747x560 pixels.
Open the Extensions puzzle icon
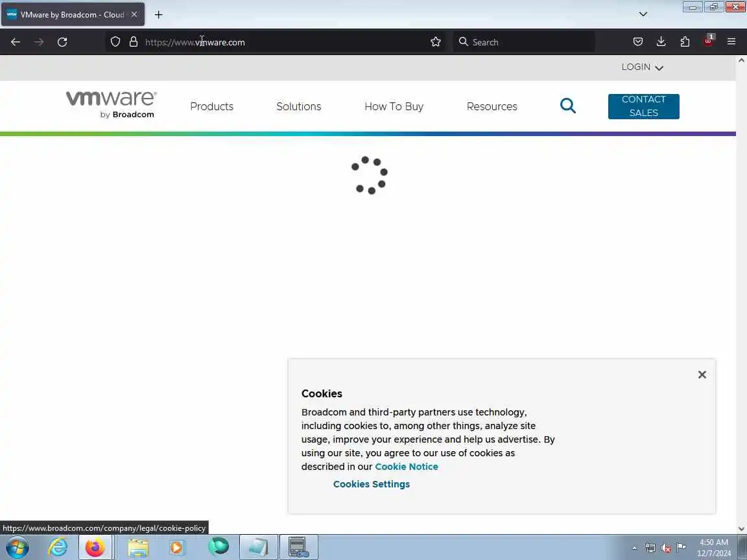point(685,42)
